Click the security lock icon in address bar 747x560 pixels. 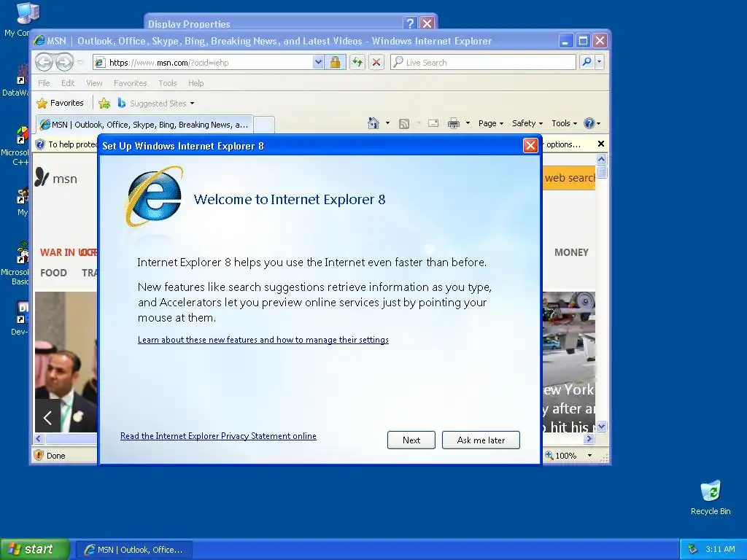(335, 63)
